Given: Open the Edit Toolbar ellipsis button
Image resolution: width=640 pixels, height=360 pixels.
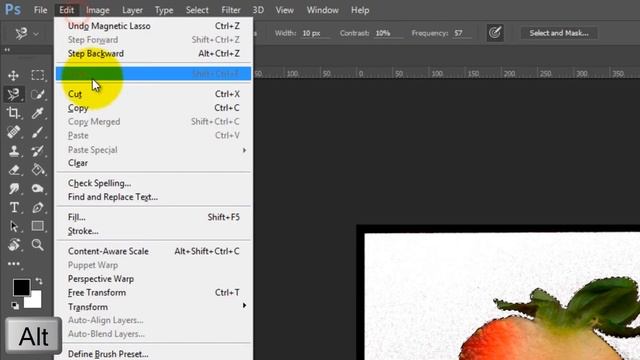Looking at the screenshot, I should coord(13,264).
